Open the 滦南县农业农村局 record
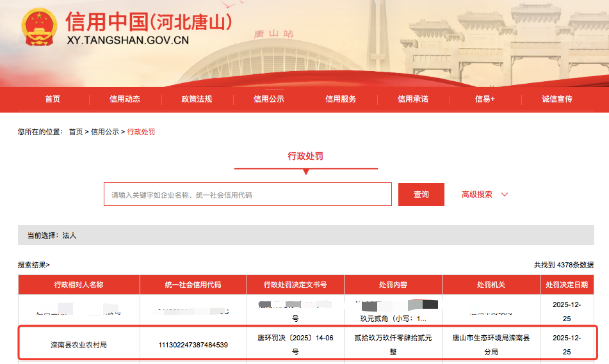 [x=79, y=345]
